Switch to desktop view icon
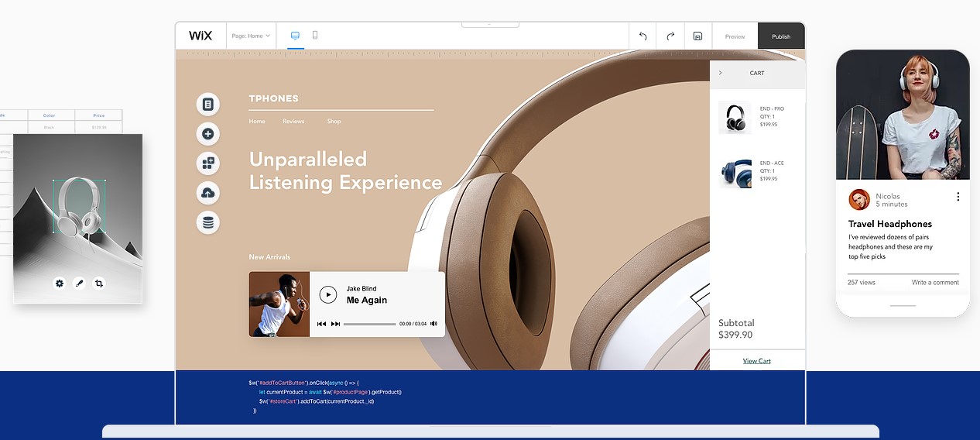Viewport: 980px width, 440px height. [x=295, y=36]
